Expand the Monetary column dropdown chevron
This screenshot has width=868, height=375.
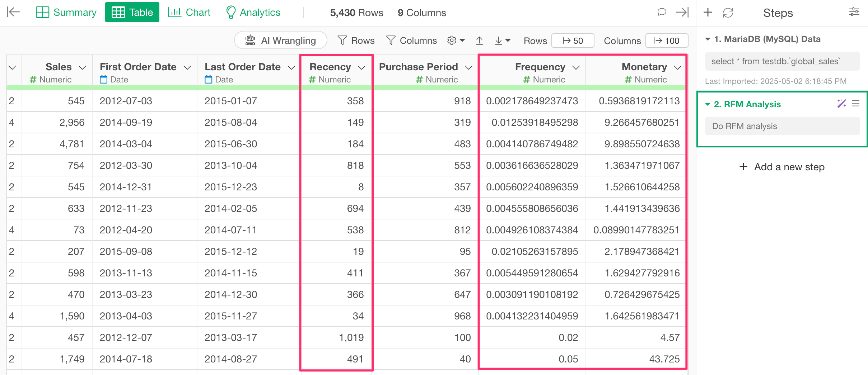(677, 67)
